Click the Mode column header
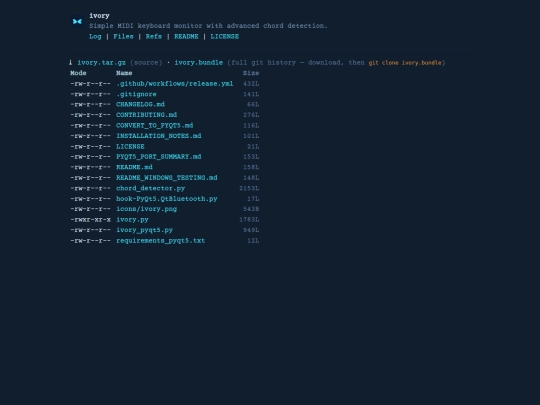 [78, 73]
